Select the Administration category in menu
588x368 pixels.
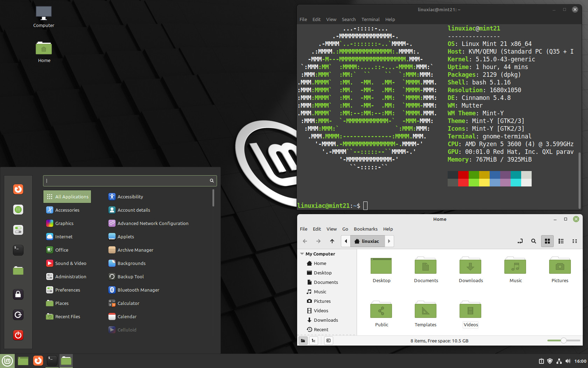(x=67, y=277)
